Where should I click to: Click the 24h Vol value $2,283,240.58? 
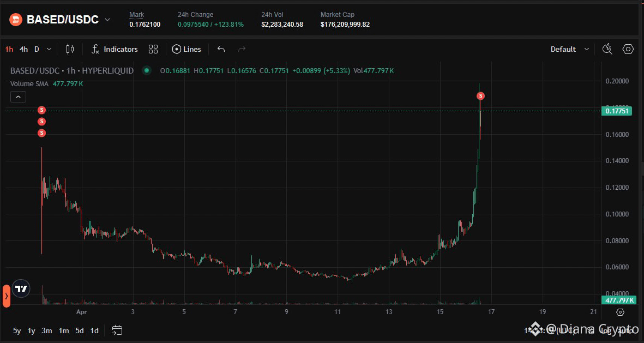282,25
